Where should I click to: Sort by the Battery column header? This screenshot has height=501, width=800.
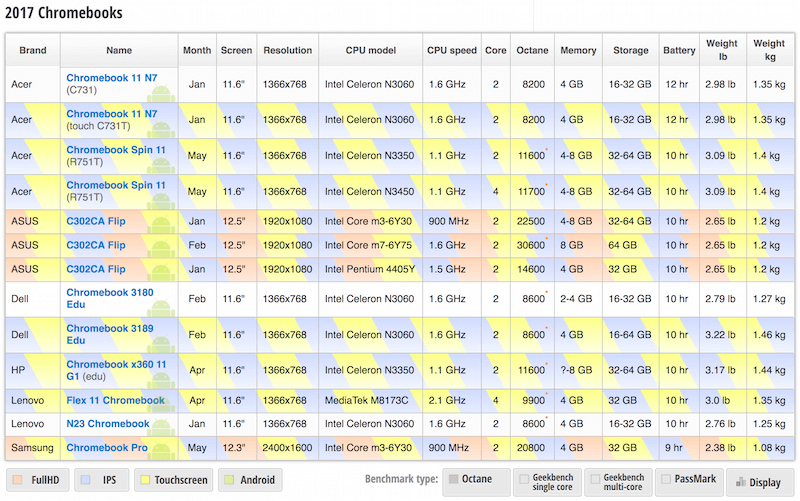click(680, 50)
